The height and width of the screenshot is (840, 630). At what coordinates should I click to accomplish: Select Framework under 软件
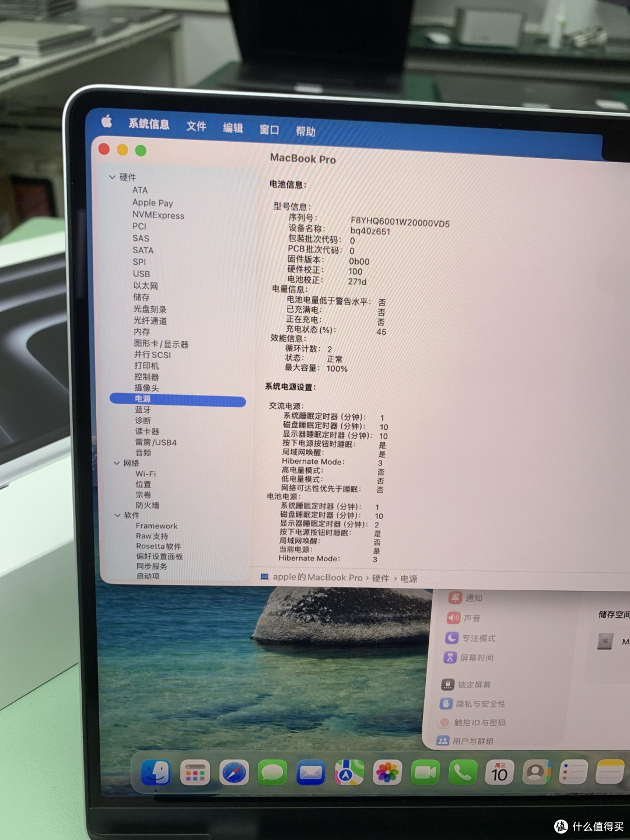(x=156, y=526)
